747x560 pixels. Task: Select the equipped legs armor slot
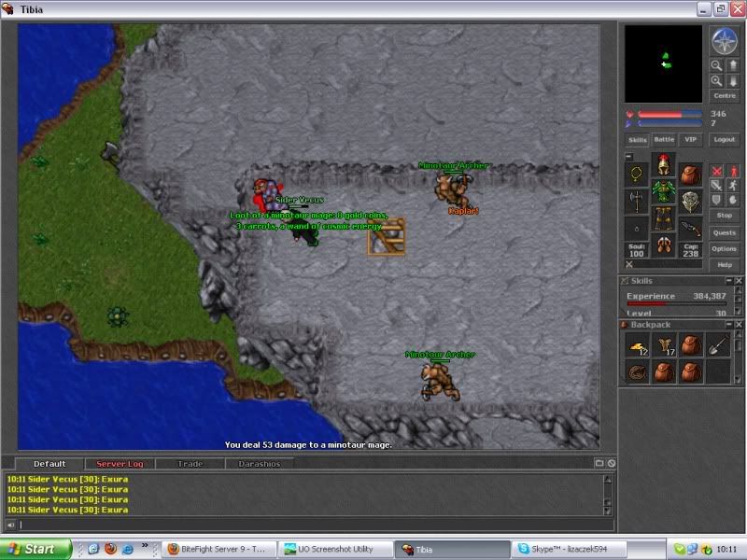664,218
